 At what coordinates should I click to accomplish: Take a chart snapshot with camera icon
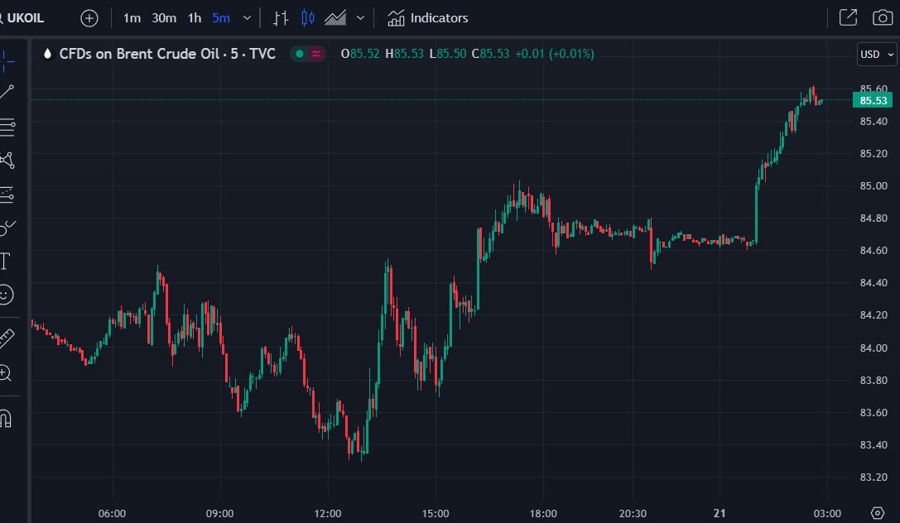click(882, 18)
